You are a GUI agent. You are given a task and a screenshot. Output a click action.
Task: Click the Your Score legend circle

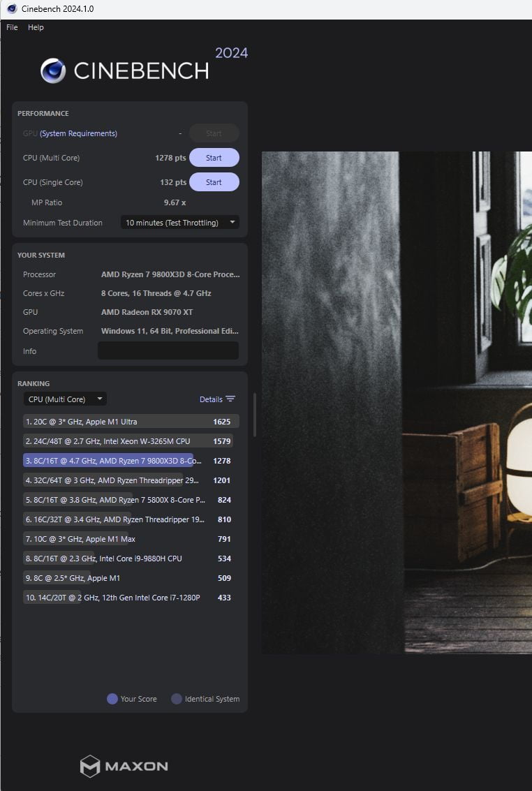tap(112, 699)
